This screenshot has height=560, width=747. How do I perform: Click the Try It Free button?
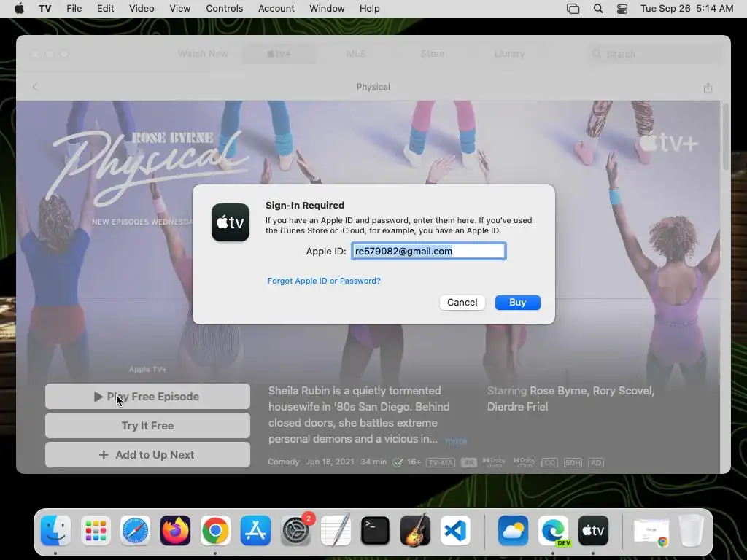pos(147,426)
